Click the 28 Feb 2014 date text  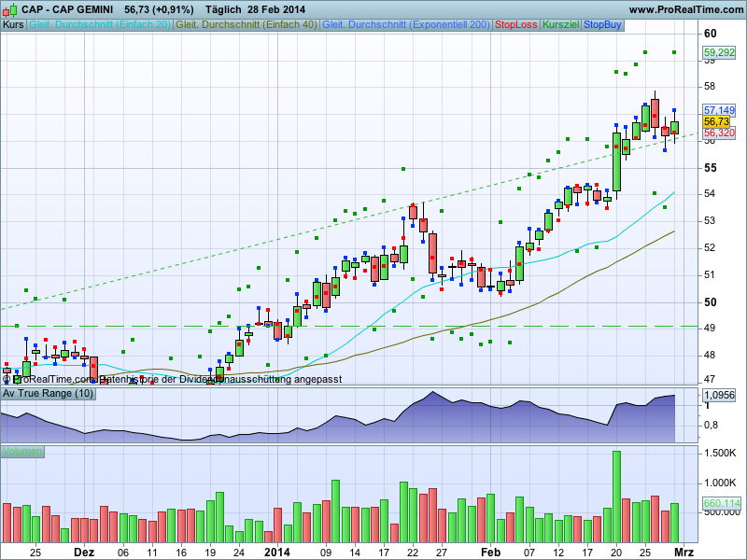point(276,9)
